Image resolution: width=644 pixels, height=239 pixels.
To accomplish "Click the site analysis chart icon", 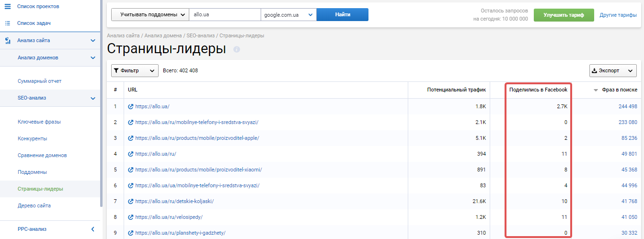I will (x=7, y=40).
